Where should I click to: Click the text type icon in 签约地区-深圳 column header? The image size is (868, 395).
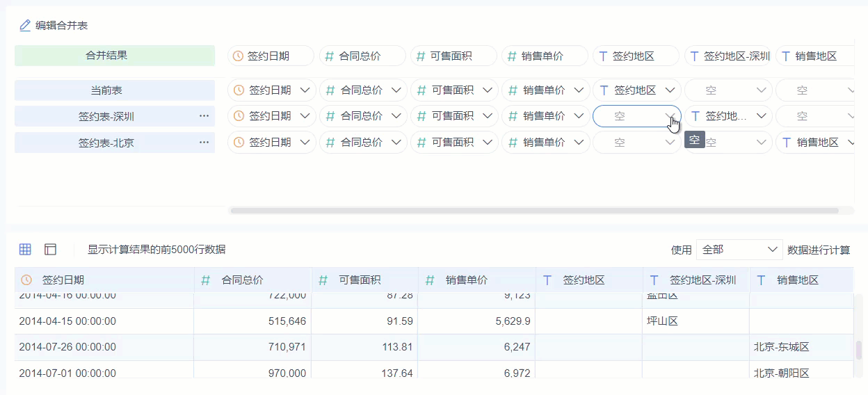pos(654,280)
